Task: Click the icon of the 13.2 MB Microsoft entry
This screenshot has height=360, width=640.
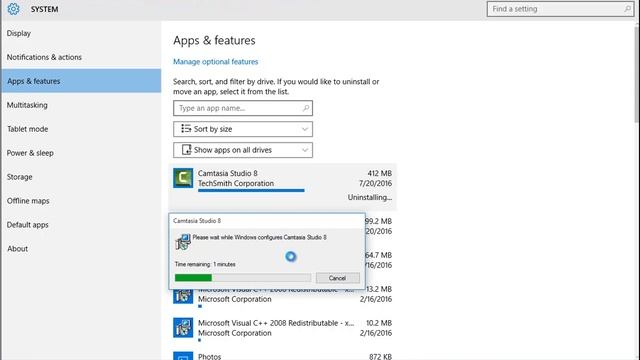Action: [183, 296]
